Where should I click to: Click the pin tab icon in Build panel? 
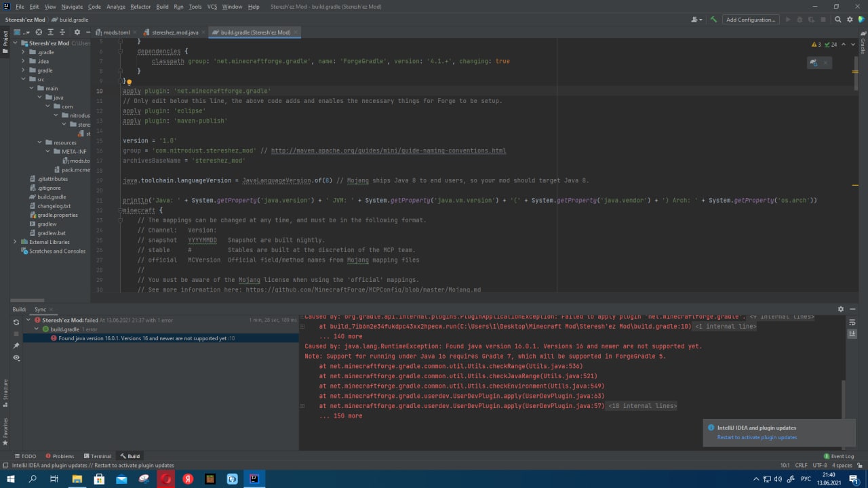[x=16, y=346]
